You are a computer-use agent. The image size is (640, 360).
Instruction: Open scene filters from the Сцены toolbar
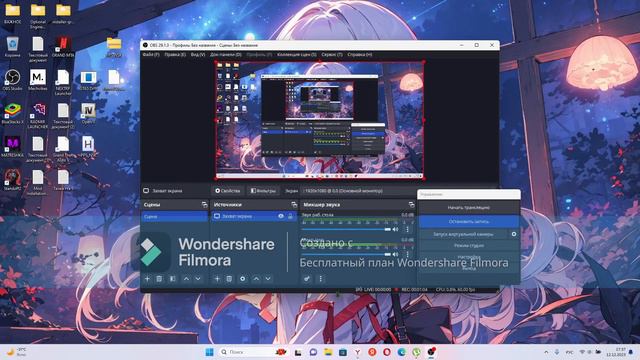[x=172, y=279]
